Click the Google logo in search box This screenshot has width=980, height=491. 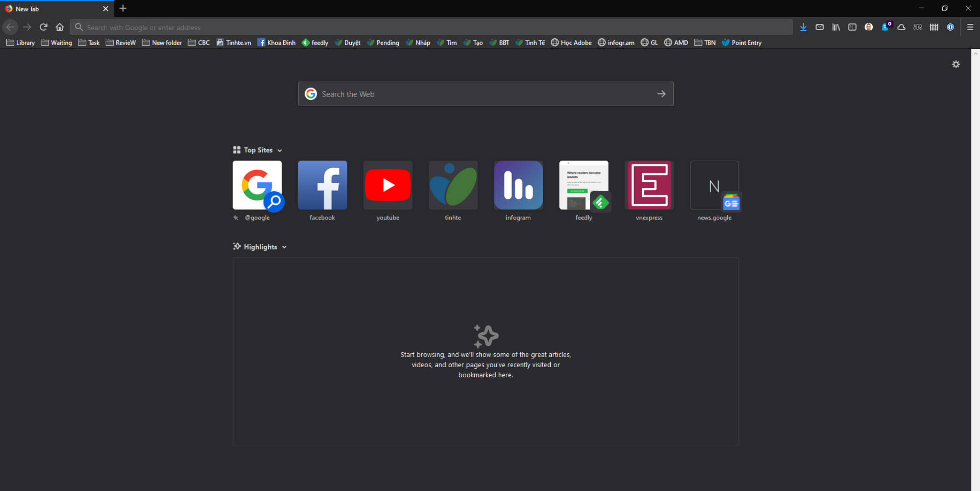pyautogui.click(x=311, y=94)
